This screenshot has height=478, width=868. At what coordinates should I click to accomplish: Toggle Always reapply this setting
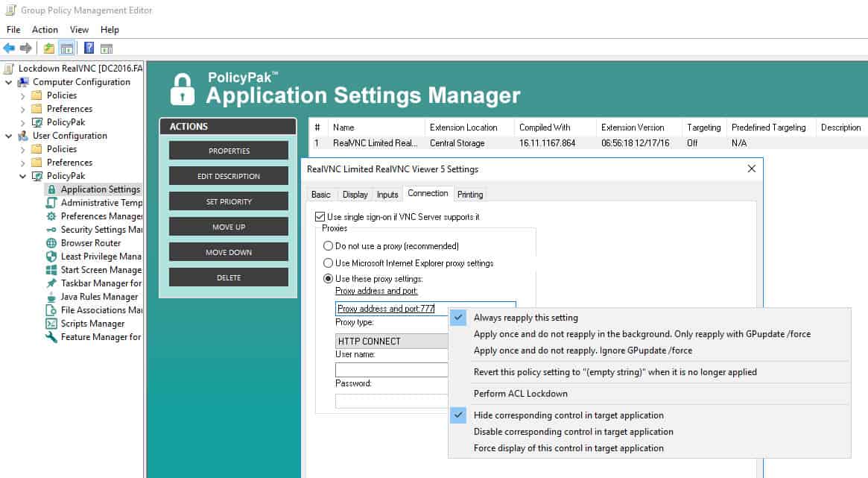coord(649,318)
